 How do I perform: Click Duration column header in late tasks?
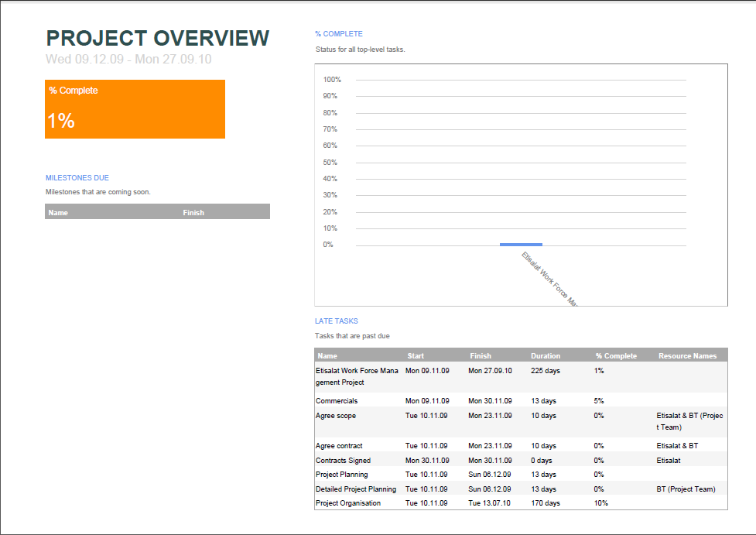(546, 356)
